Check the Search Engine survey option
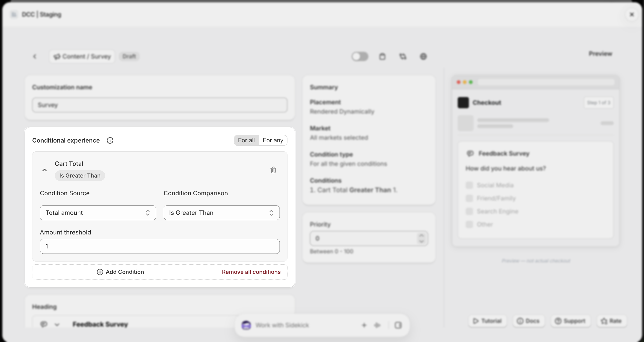This screenshot has height=342, width=644. coord(469,211)
